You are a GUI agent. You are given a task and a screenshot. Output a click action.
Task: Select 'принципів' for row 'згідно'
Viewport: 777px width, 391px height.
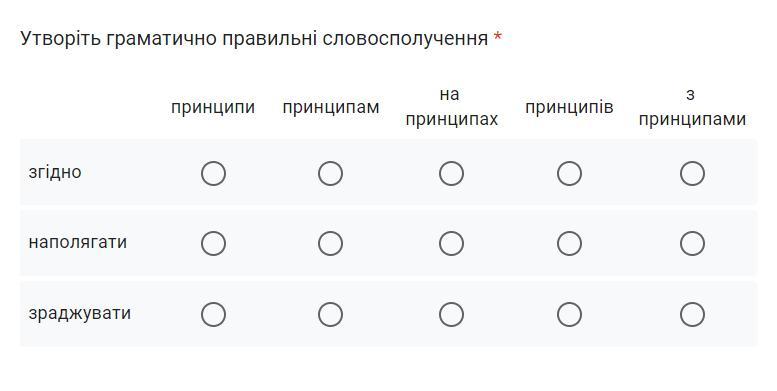[569, 173]
